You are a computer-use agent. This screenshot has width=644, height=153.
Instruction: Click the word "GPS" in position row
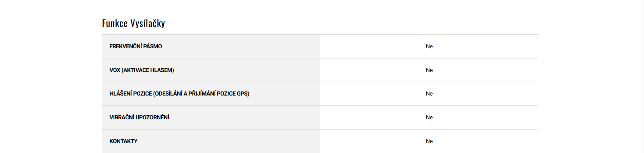(x=242, y=93)
